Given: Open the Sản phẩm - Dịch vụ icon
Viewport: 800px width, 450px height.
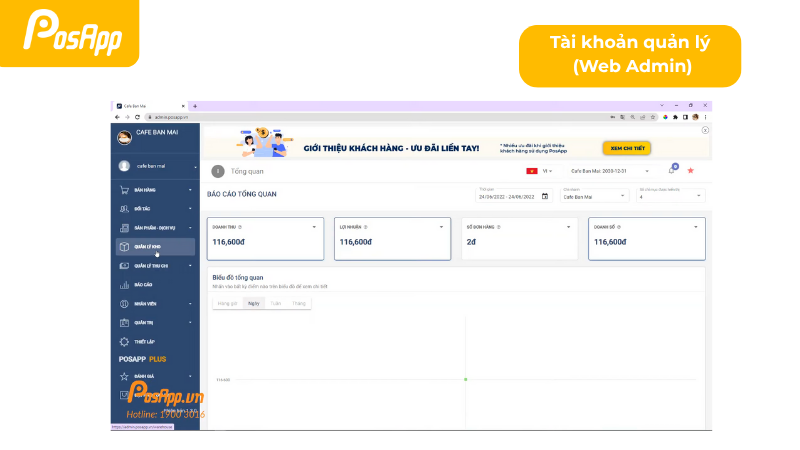Looking at the screenshot, I should click(x=124, y=228).
